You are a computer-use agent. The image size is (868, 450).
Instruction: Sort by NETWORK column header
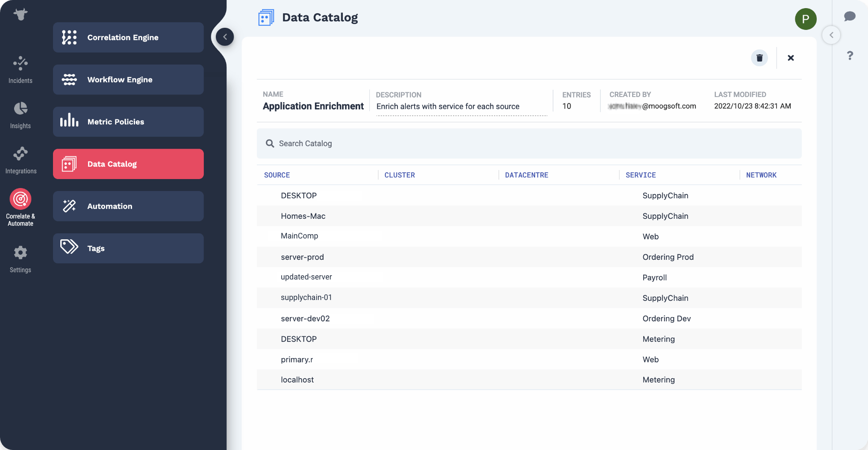pos(761,175)
